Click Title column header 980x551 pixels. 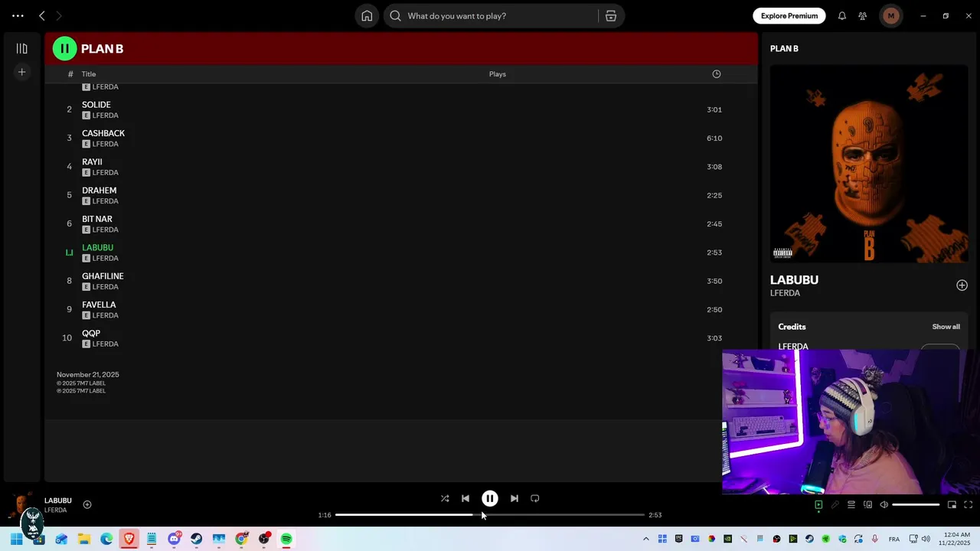click(89, 74)
